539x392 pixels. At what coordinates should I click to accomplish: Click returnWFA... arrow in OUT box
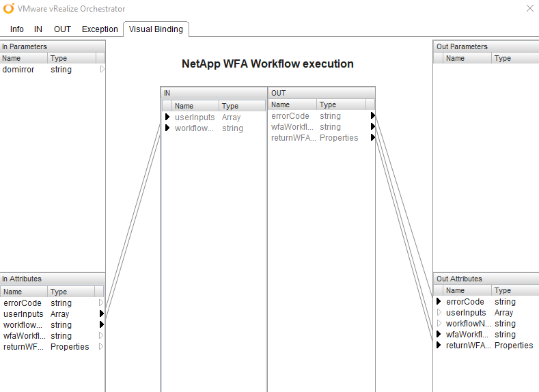pyautogui.click(x=372, y=137)
